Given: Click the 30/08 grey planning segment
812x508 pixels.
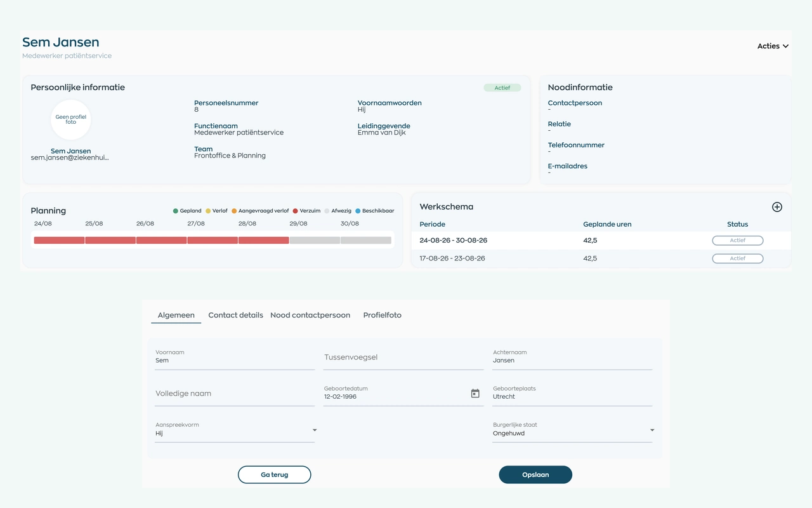Looking at the screenshot, I should pos(366,241).
